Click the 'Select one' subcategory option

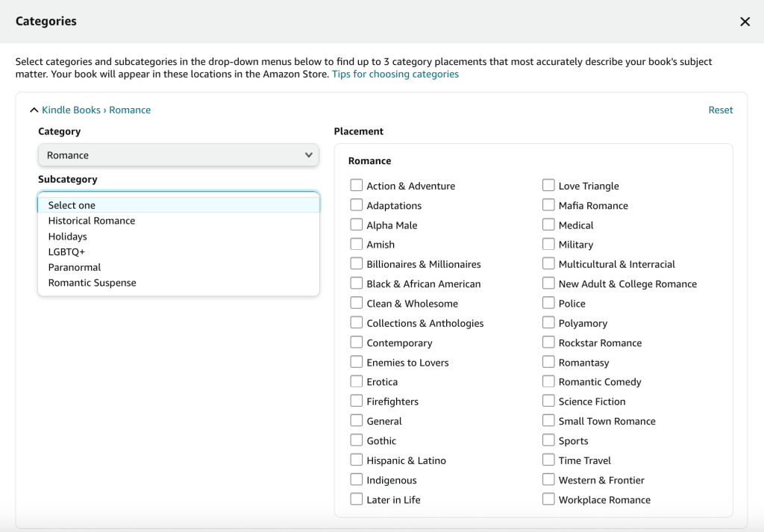(72, 205)
